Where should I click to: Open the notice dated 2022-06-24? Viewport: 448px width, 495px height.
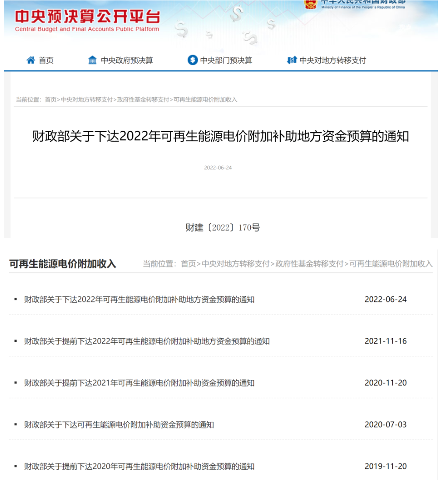point(139,300)
